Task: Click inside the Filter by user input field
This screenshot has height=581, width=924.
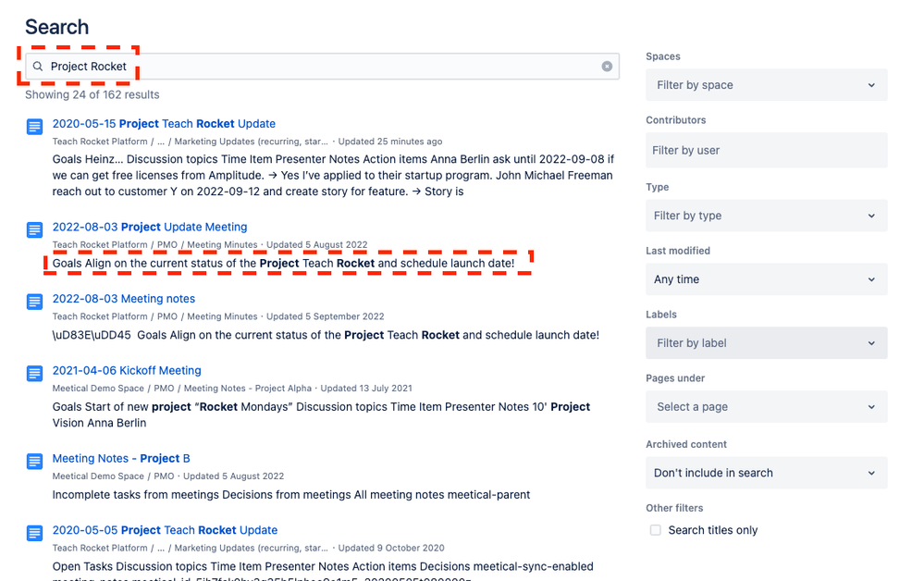Action: pyautogui.click(x=766, y=150)
